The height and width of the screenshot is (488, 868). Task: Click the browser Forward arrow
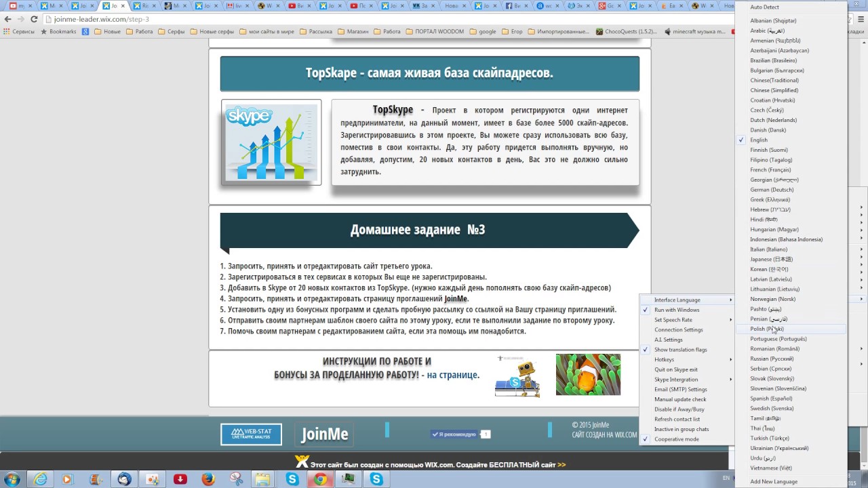21,19
